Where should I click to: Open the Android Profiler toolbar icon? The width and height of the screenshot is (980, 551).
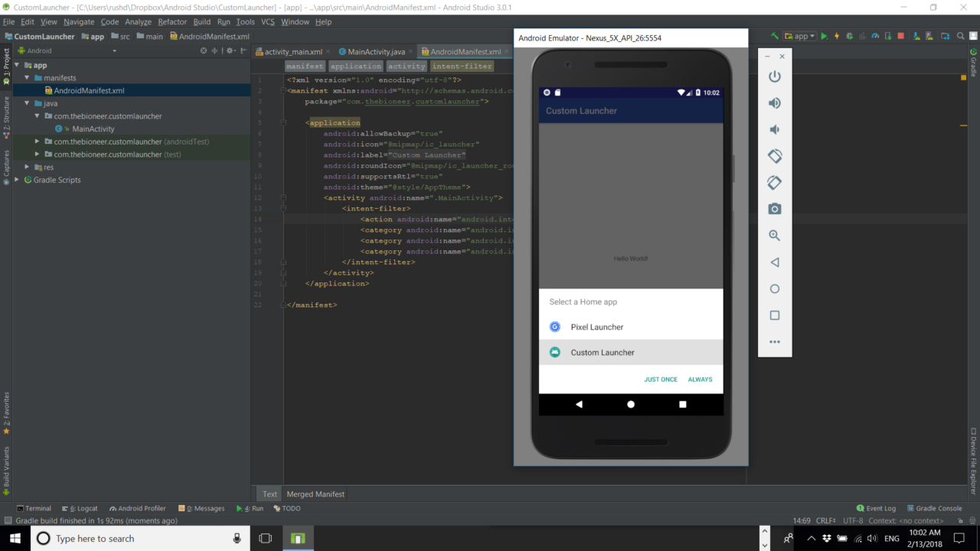[875, 35]
